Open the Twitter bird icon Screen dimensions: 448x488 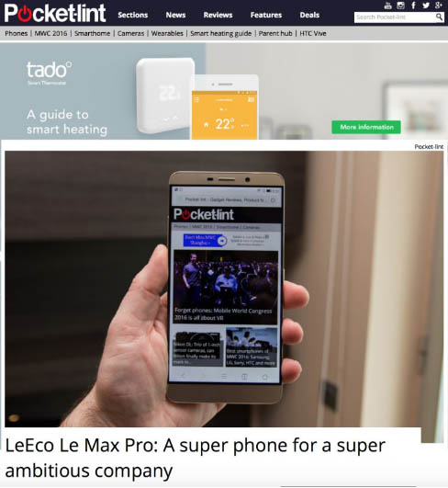tap(426, 6)
